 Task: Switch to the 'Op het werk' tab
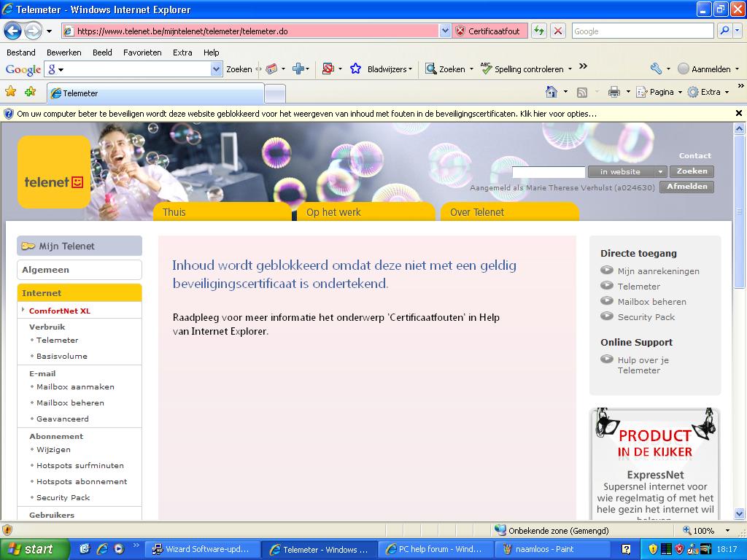[x=333, y=212]
